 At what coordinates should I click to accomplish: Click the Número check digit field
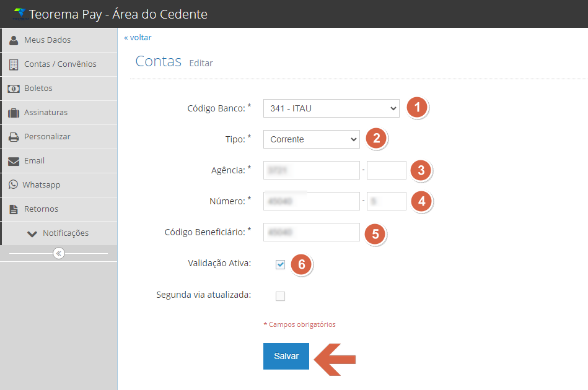[x=386, y=201]
